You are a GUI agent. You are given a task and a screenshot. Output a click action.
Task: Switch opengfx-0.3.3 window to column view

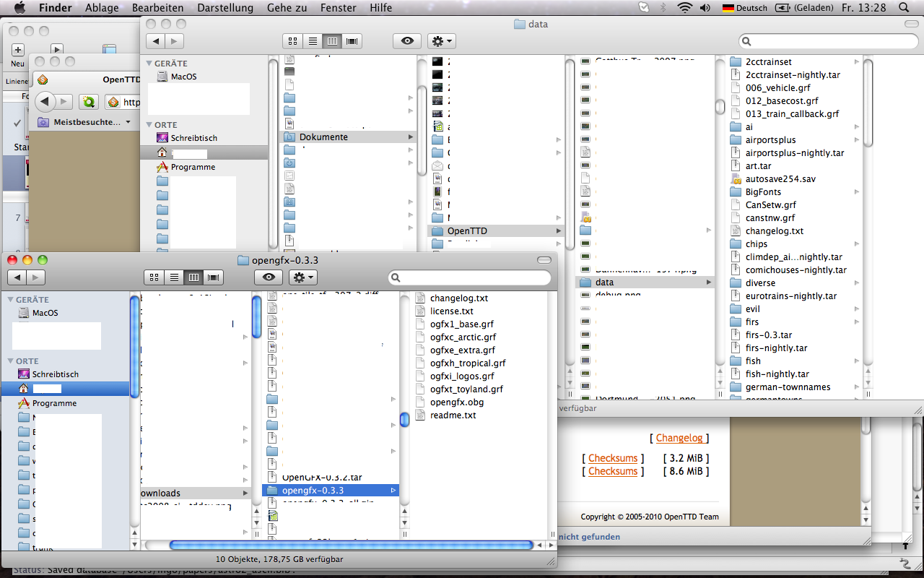193,277
